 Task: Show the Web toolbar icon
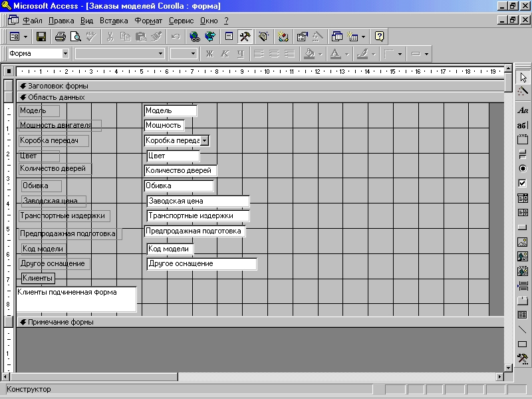pos(210,37)
